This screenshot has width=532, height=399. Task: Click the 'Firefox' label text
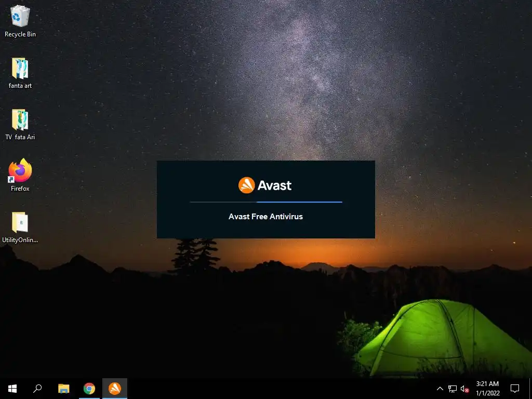pos(20,189)
